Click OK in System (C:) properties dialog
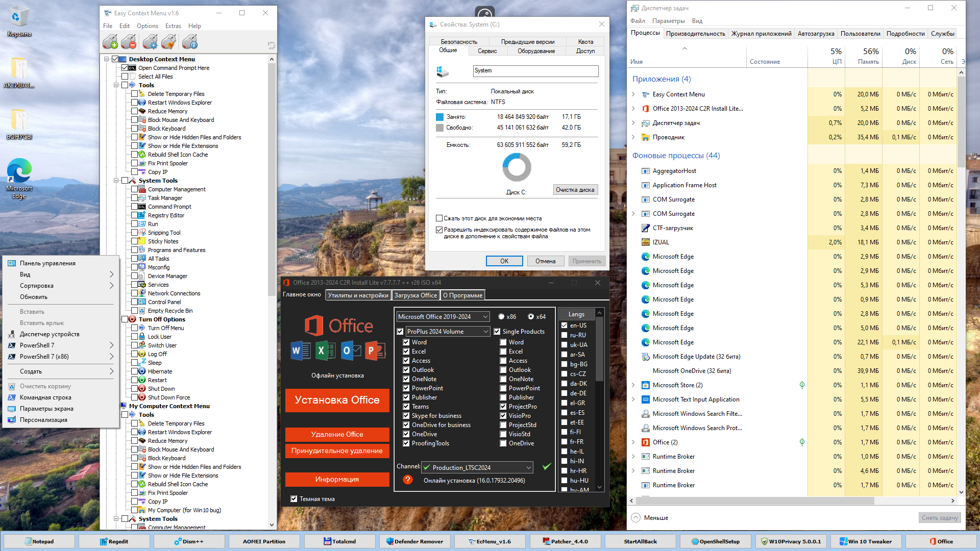Viewport: 980px width, 551px height. 504,261
